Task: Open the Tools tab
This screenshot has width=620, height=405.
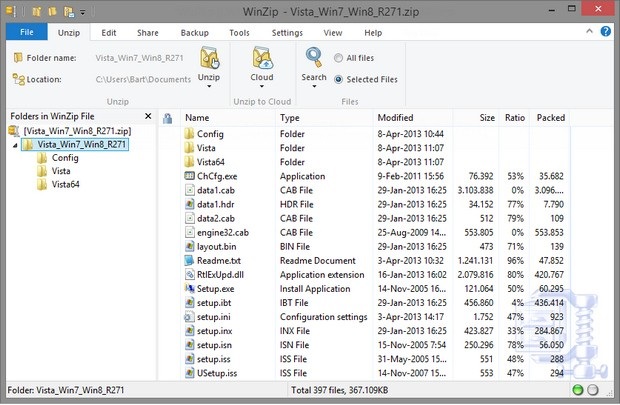Action: pyautogui.click(x=239, y=33)
